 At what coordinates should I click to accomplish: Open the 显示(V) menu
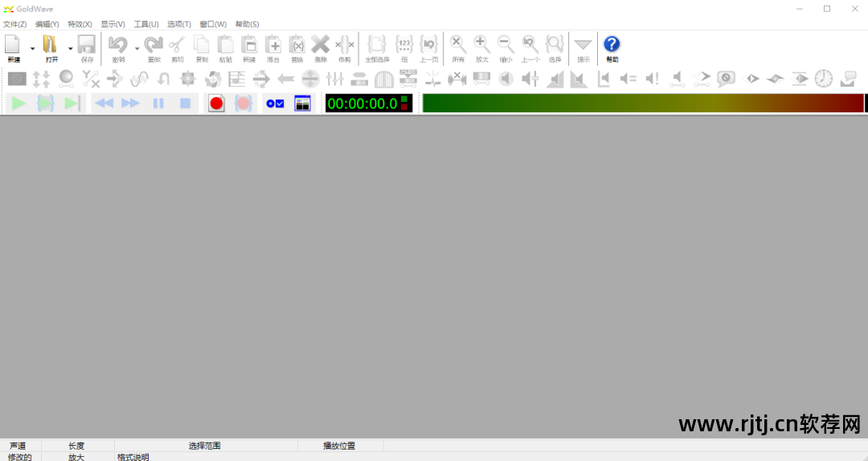113,24
